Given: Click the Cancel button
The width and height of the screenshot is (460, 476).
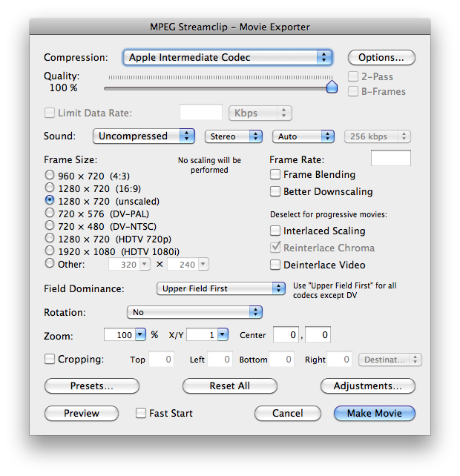Looking at the screenshot, I should 287,413.
